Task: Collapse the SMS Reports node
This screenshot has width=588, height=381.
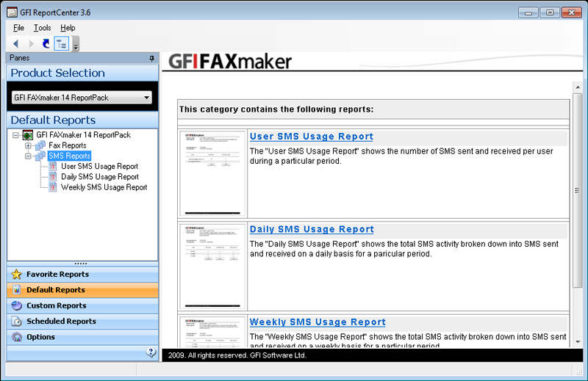Action: coord(28,156)
